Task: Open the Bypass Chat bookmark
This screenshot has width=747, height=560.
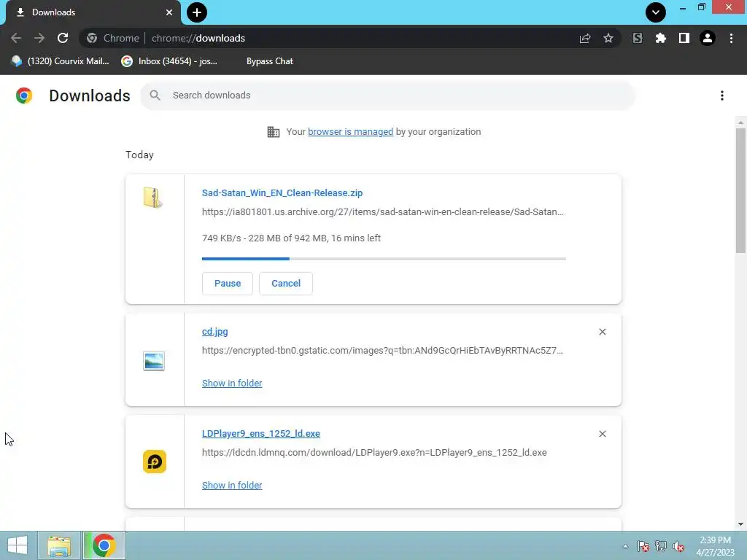Action: pyautogui.click(x=270, y=61)
